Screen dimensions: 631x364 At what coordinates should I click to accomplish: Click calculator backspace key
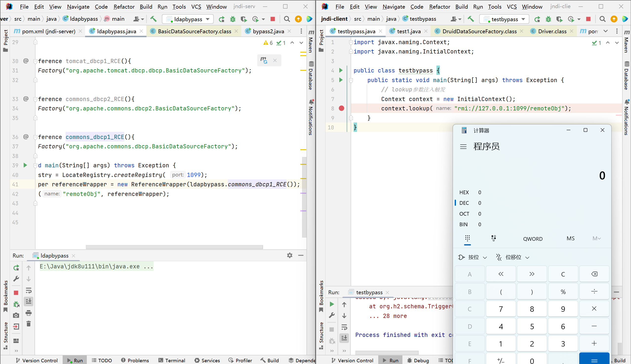594,274
